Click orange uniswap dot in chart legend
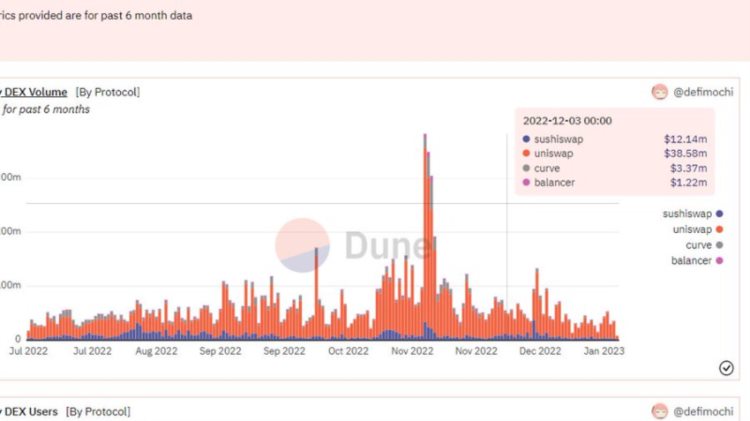The image size is (750, 421). [720, 229]
